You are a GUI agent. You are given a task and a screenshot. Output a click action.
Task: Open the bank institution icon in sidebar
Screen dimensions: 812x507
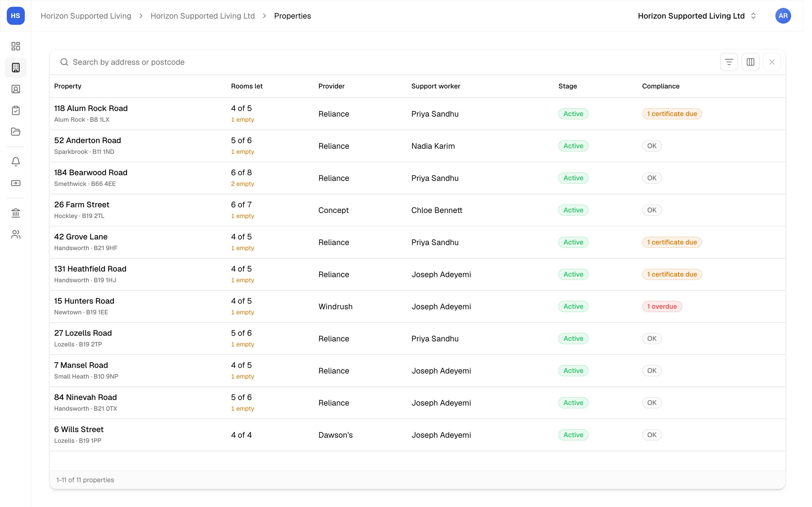(16, 213)
